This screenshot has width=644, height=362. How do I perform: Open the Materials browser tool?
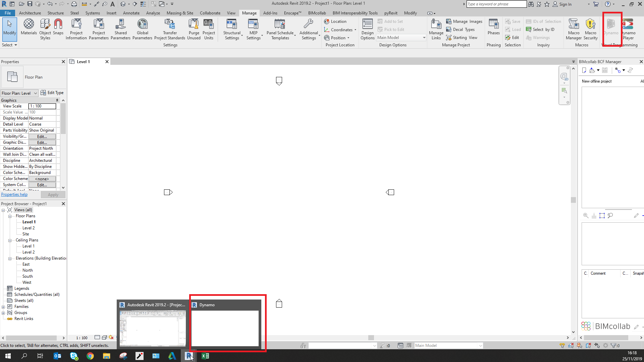(x=29, y=27)
